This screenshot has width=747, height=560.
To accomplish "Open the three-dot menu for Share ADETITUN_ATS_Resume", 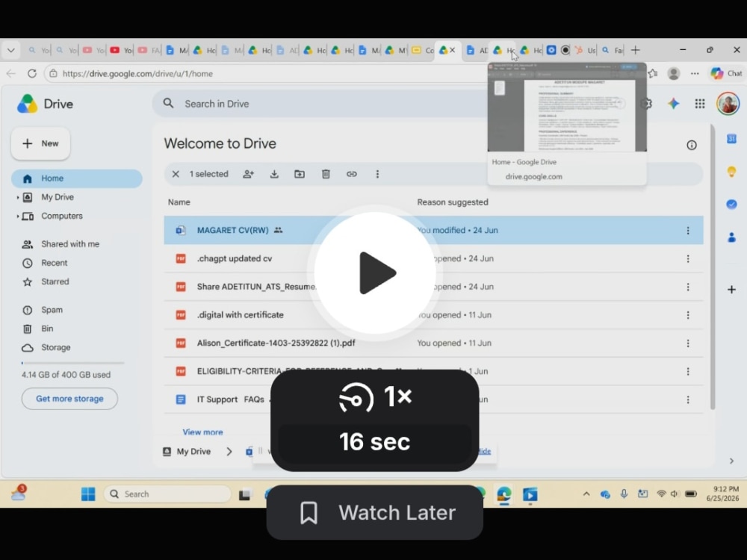I will click(x=688, y=287).
